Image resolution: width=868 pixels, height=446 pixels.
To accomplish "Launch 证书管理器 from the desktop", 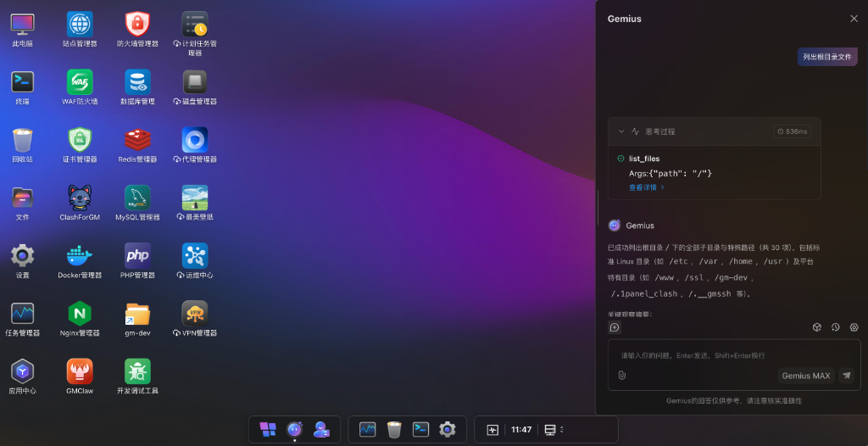I will point(80,140).
